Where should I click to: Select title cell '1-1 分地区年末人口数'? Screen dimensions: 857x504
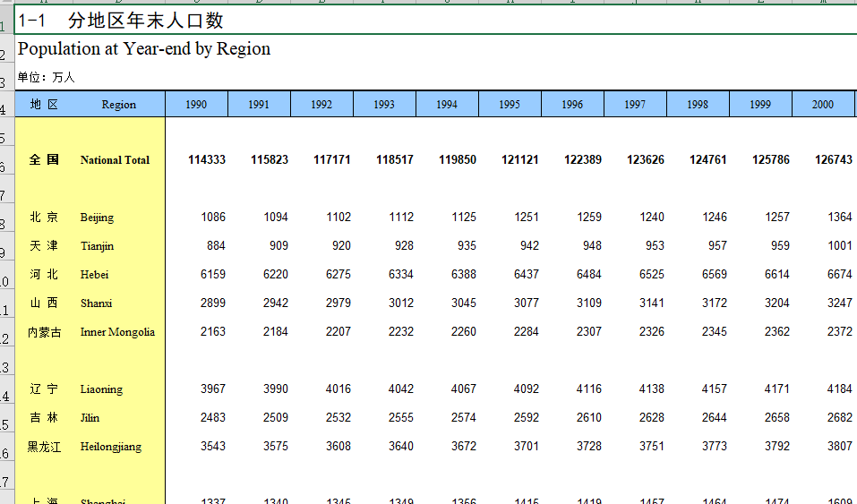click(435, 20)
